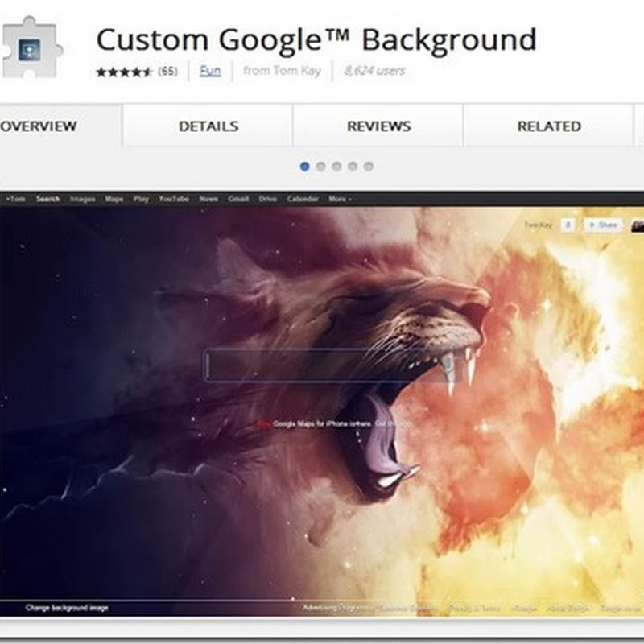Click 'Drive' in the Google bar
This screenshot has height=644, width=644.
tap(268, 199)
